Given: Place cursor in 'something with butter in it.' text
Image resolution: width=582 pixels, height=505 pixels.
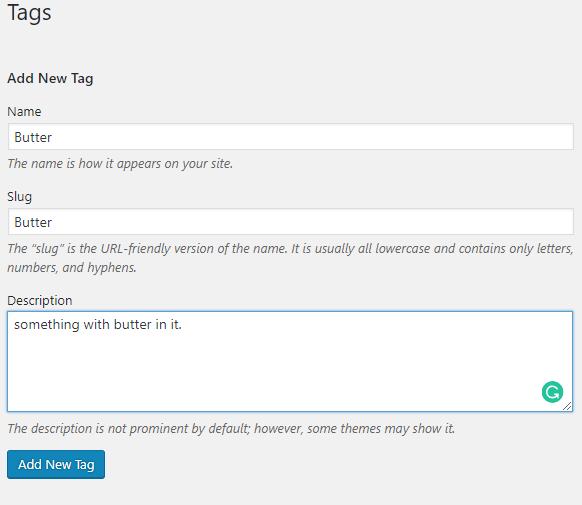Looking at the screenshot, I should tap(98, 325).
